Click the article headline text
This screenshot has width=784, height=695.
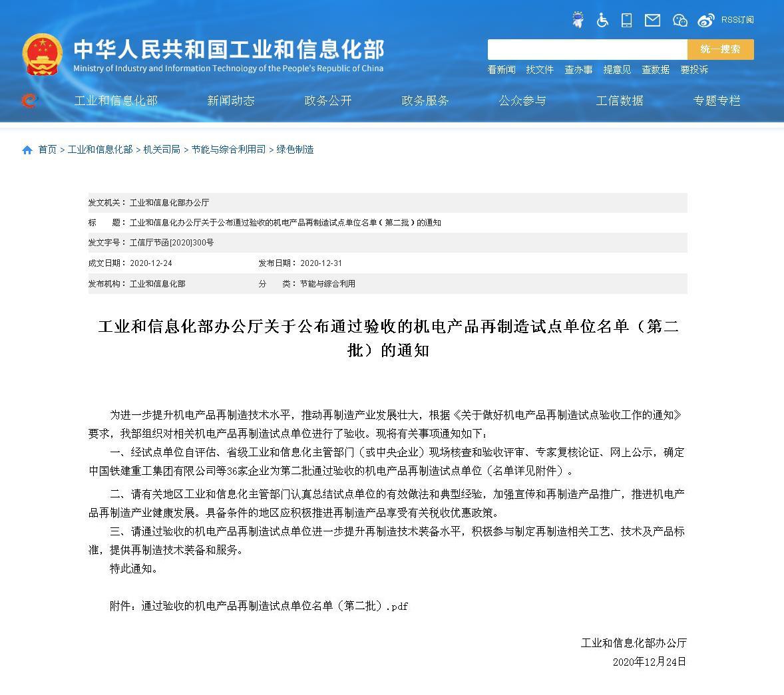388,339
